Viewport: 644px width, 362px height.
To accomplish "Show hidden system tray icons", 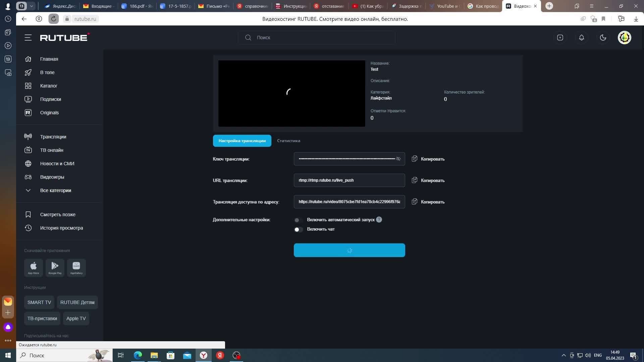I will click(563, 355).
